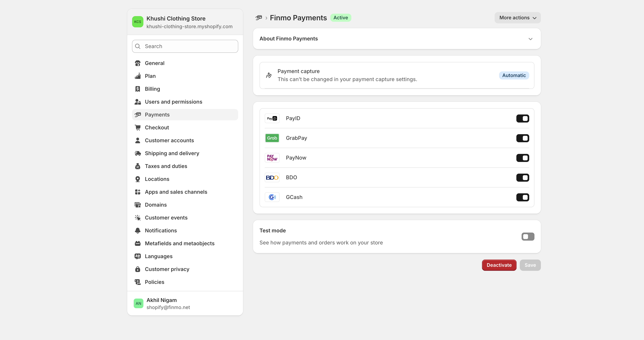Click the settings Search field
644x340 pixels.
(185, 46)
